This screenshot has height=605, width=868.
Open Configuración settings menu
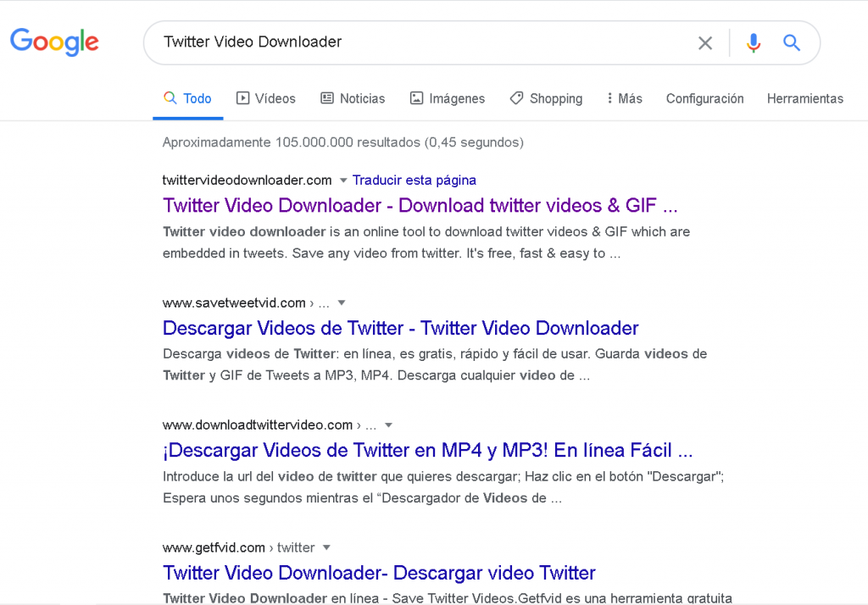tap(704, 98)
